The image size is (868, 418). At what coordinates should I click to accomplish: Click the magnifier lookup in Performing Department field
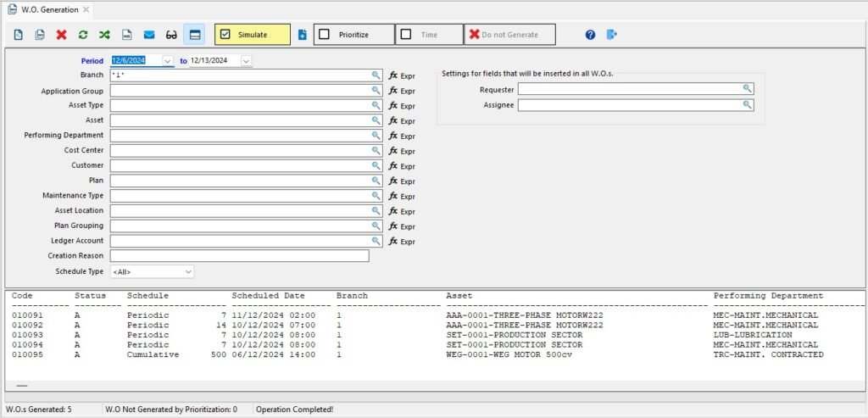coord(376,135)
